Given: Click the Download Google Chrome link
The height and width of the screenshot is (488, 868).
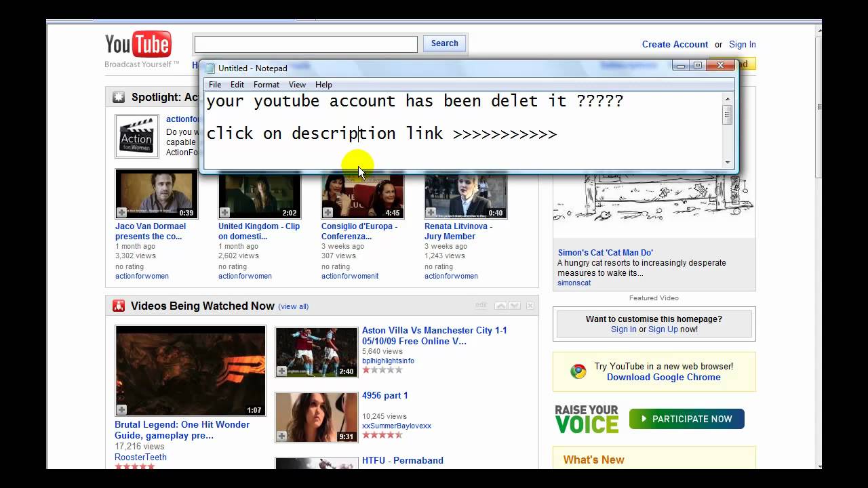Looking at the screenshot, I should (664, 378).
